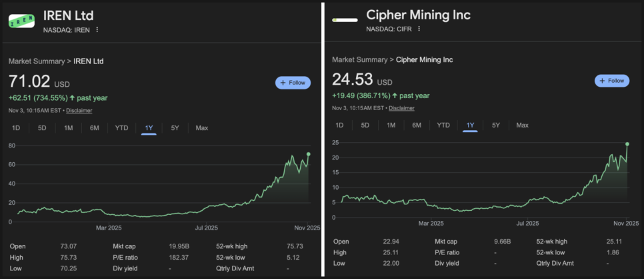The image size is (644, 279).
Task: Click the Cipher Mining logo icon
Action: coord(345,20)
